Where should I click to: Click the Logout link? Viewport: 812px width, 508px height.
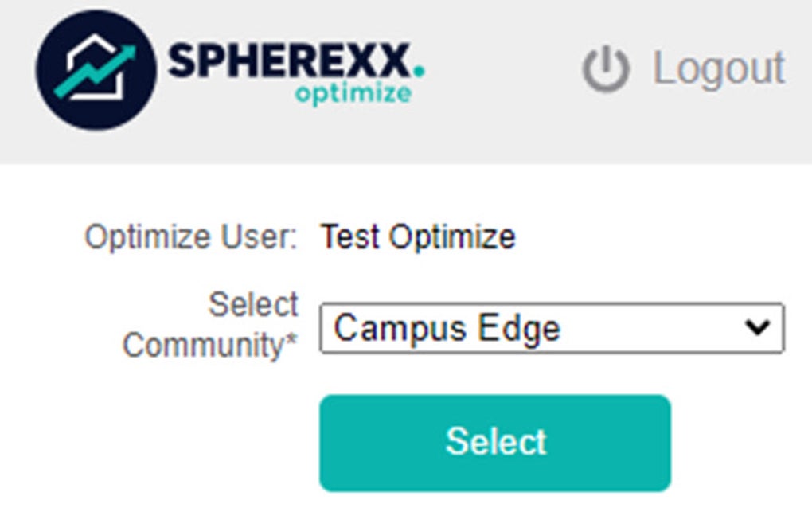[x=716, y=68]
